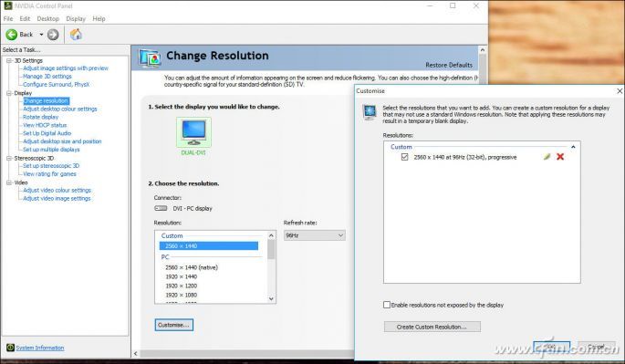Open the Desktop menu

click(x=47, y=19)
